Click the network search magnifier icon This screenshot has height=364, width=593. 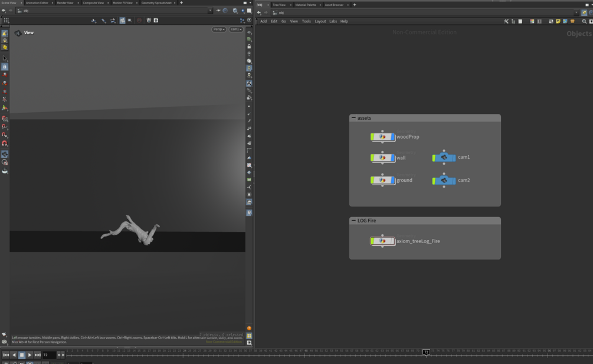[x=584, y=21]
